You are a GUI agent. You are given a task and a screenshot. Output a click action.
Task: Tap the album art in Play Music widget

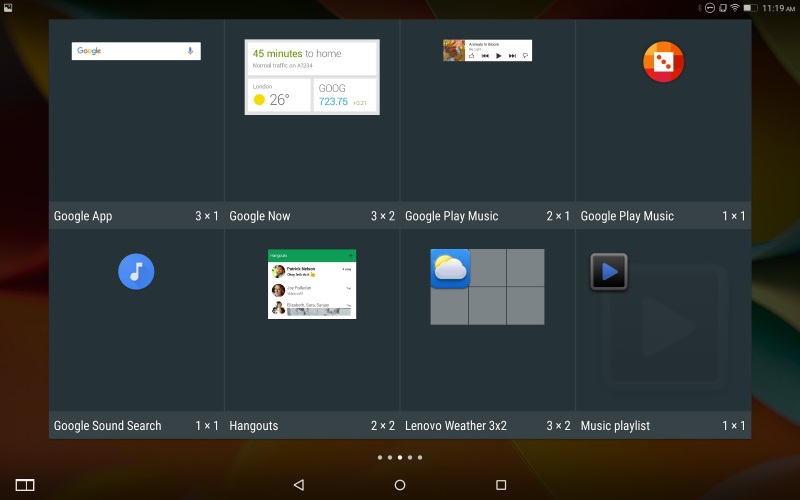click(x=454, y=51)
